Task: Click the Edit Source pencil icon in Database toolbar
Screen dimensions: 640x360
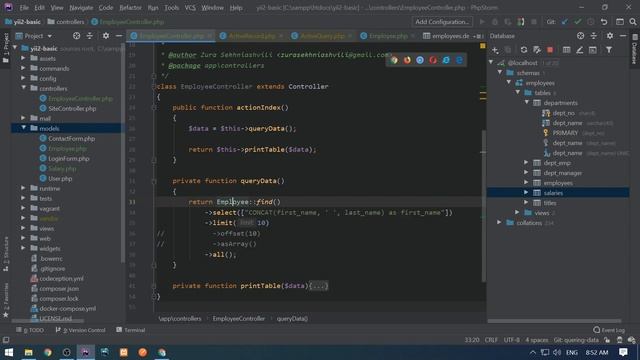Action: 579,50
